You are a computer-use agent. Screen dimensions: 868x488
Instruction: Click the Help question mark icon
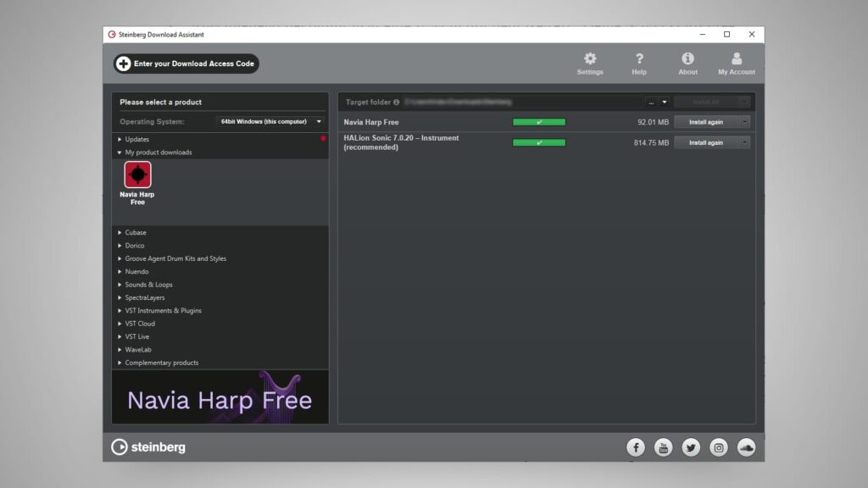[x=639, y=59]
